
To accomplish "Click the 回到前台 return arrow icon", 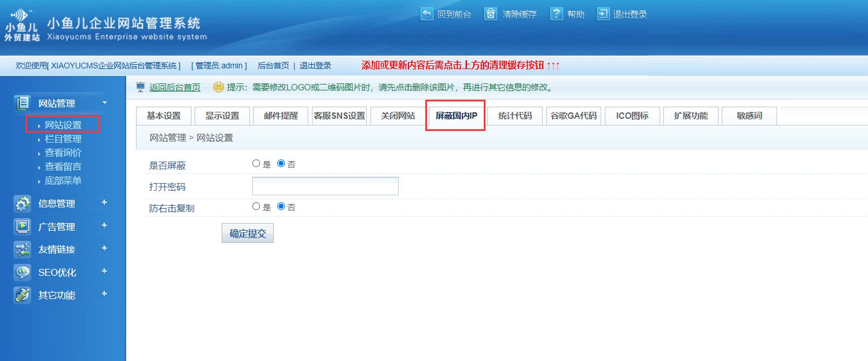I will [426, 14].
